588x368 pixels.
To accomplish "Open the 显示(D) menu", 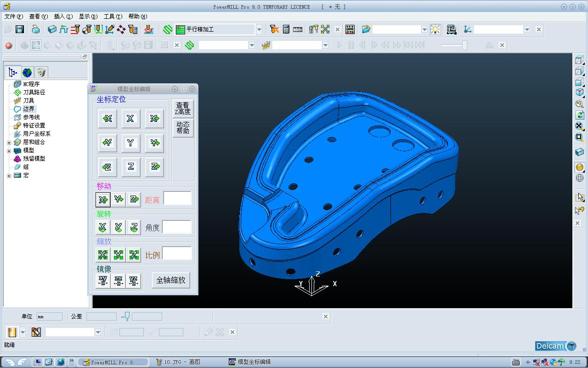I will [88, 17].
